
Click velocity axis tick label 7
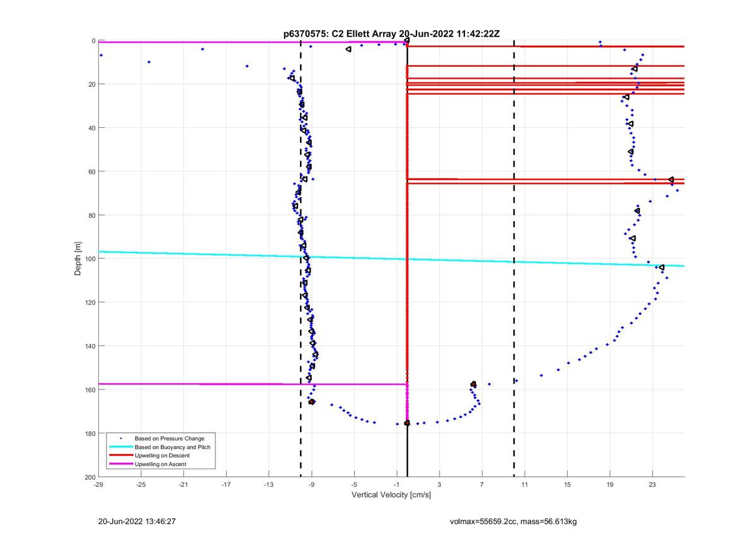[482, 484]
